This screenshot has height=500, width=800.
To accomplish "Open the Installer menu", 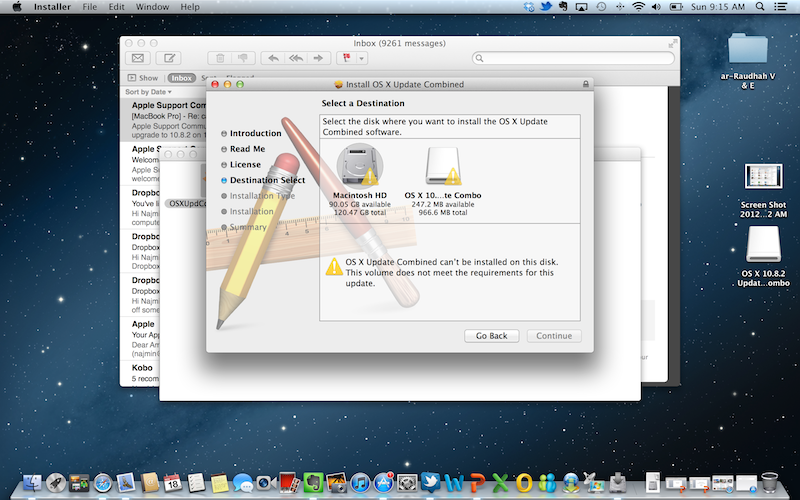I will point(52,7).
